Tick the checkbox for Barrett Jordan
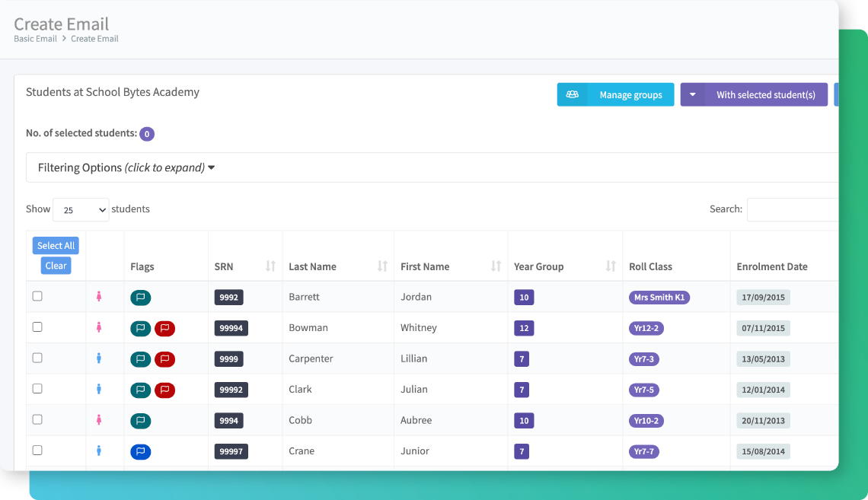The height and width of the screenshot is (500, 868). [37, 296]
